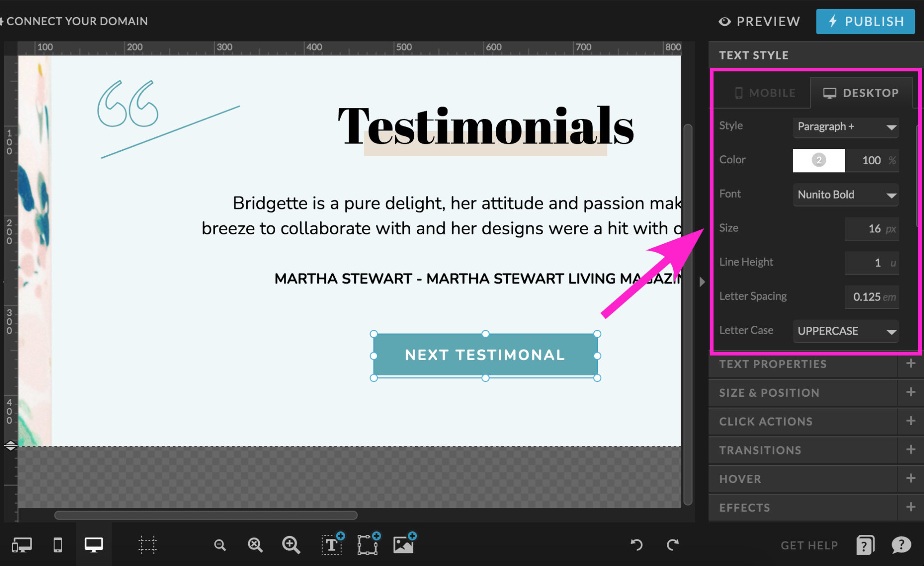The height and width of the screenshot is (566, 924).
Task: Open the Style dropdown showing Paragraph +
Action: pyautogui.click(x=845, y=127)
